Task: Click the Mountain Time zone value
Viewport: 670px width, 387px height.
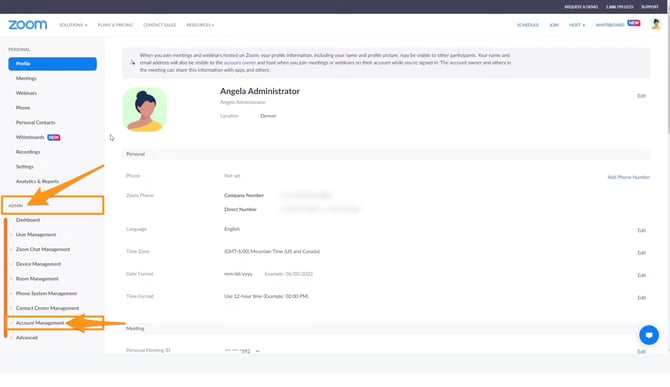Action: (x=272, y=252)
